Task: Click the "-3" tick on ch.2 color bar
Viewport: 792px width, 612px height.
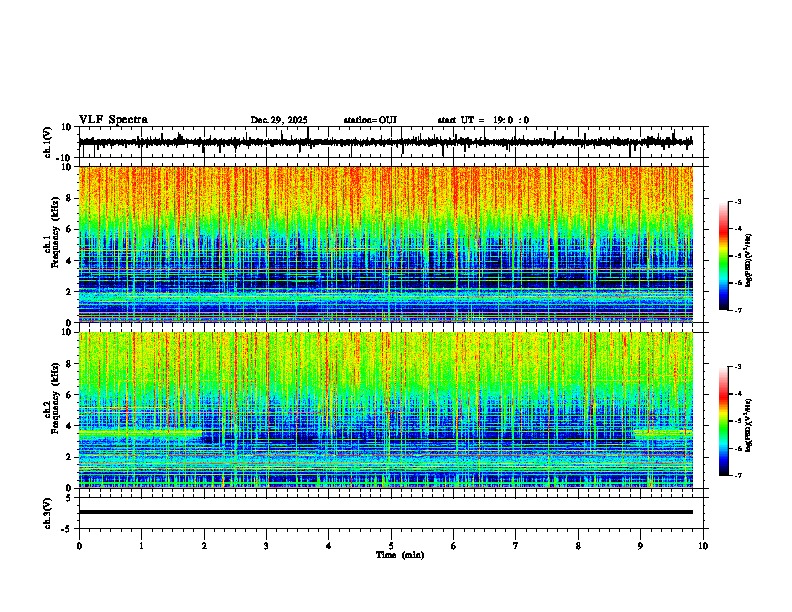Action: coord(737,367)
